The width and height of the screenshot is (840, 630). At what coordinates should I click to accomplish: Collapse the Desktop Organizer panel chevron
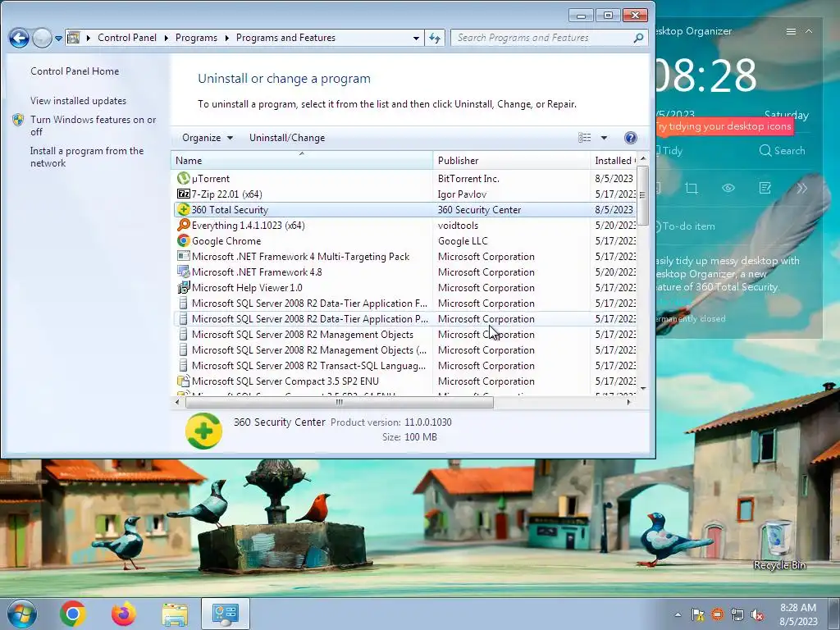click(809, 32)
